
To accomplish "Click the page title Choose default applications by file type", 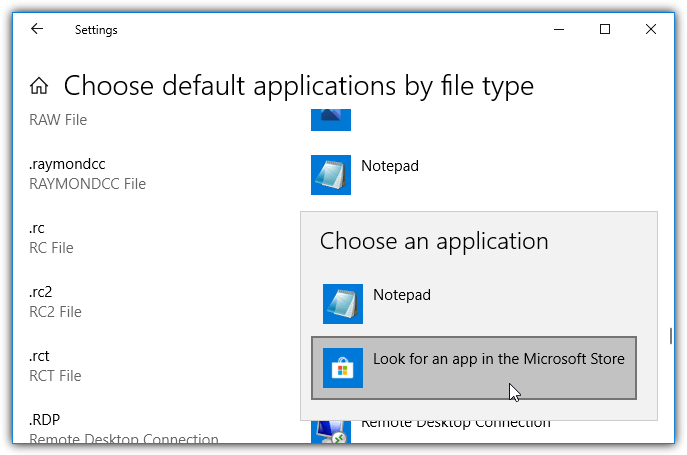I will pos(299,86).
